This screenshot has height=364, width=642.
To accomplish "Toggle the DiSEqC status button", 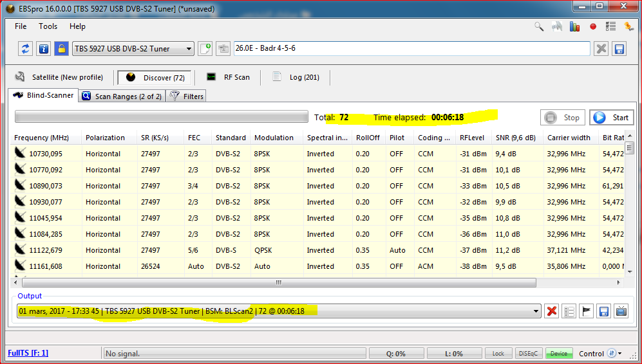I will [529, 354].
